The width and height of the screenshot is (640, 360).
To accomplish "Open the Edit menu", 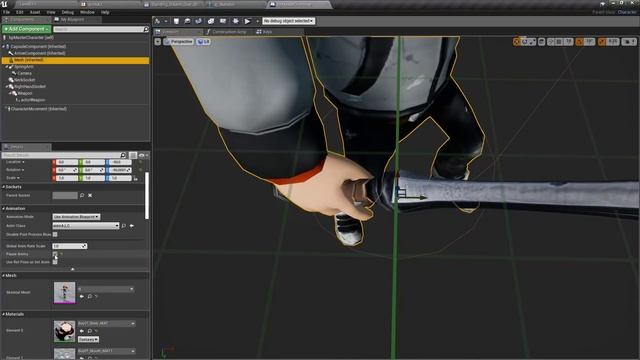I will pyautogui.click(x=20, y=12).
